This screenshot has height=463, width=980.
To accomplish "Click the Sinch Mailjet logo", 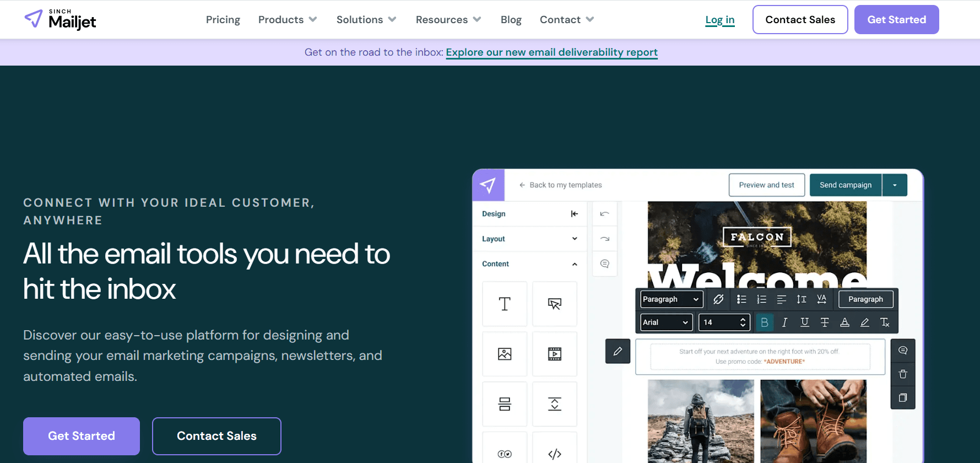I will (x=61, y=19).
